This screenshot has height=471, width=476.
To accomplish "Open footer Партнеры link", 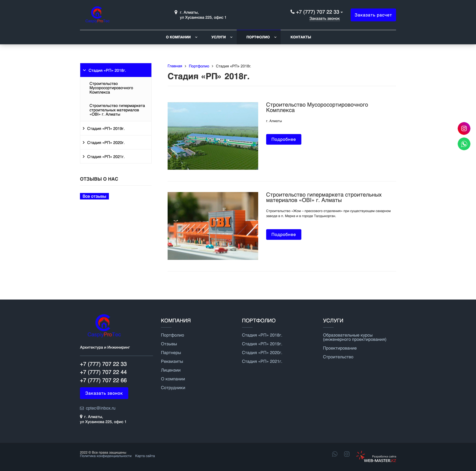I will click(171, 353).
